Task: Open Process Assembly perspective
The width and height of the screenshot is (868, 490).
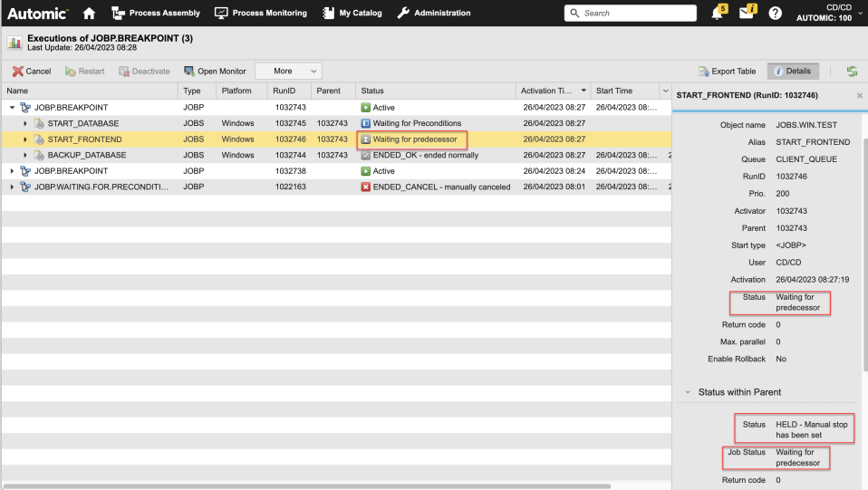Action: click(156, 13)
